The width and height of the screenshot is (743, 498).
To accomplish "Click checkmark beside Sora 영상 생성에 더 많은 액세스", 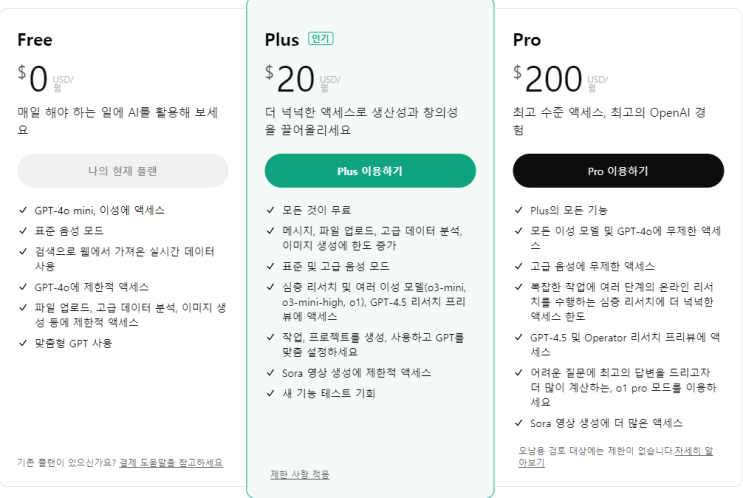I will pyautogui.click(x=518, y=423).
